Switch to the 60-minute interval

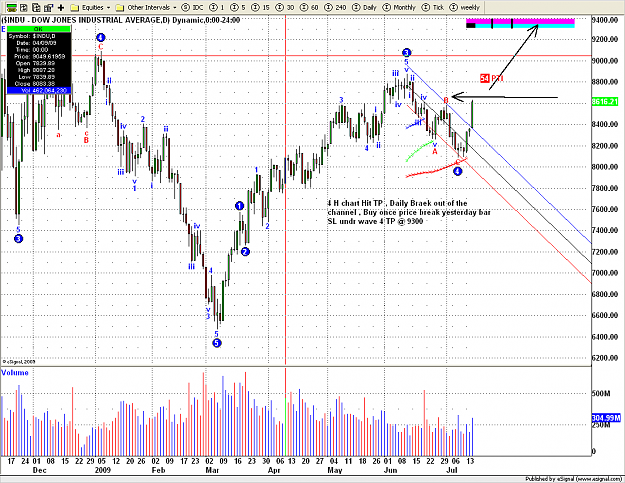(x=310, y=7)
